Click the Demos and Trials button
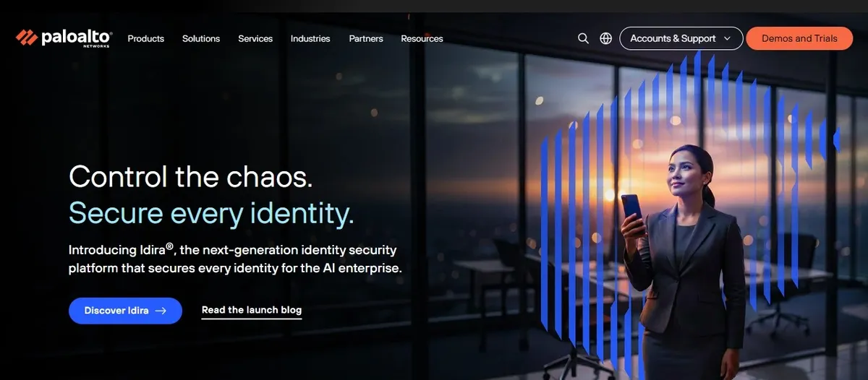 pyautogui.click(x=799, y=38)
